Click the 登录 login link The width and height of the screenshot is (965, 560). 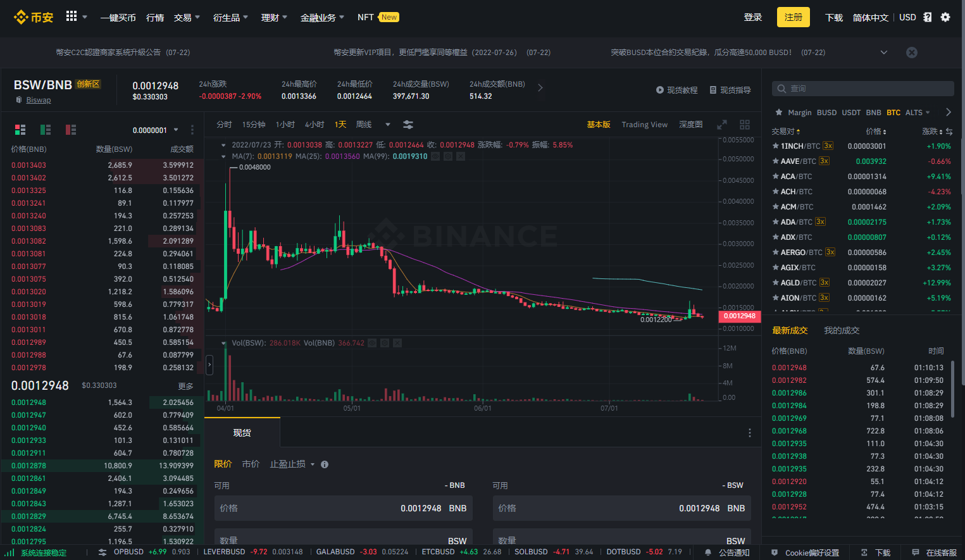coord(753,17)
